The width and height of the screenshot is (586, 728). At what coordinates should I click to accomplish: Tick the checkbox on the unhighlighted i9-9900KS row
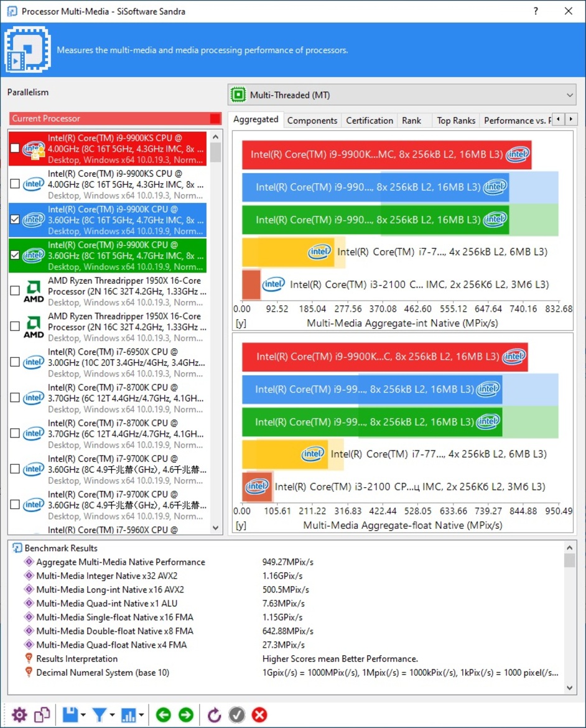(x=15, y=184)
